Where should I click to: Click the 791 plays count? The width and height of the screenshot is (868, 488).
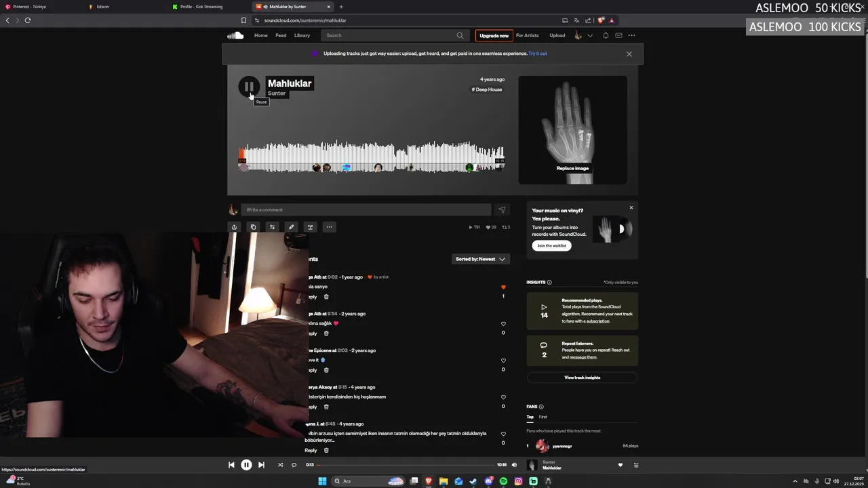click(475, 227)
